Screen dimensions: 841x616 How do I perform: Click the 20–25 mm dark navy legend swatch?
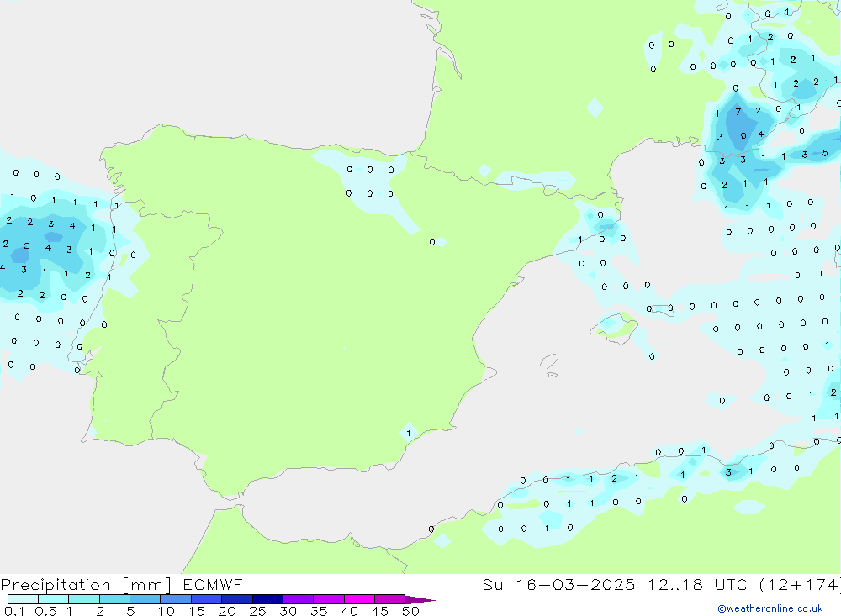click(267, 600)
